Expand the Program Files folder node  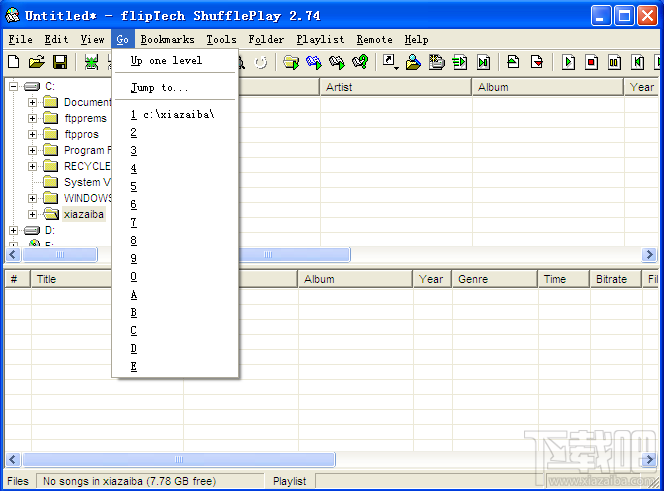[32, 150]
